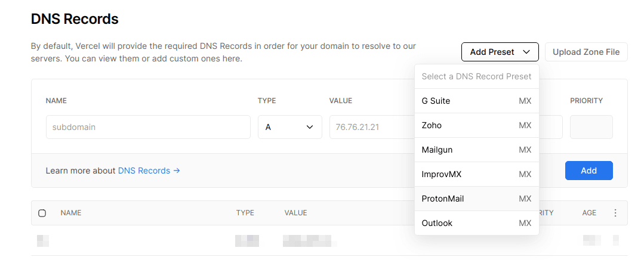
Task: Choose the G Suite MX preset
Action: 476,101
